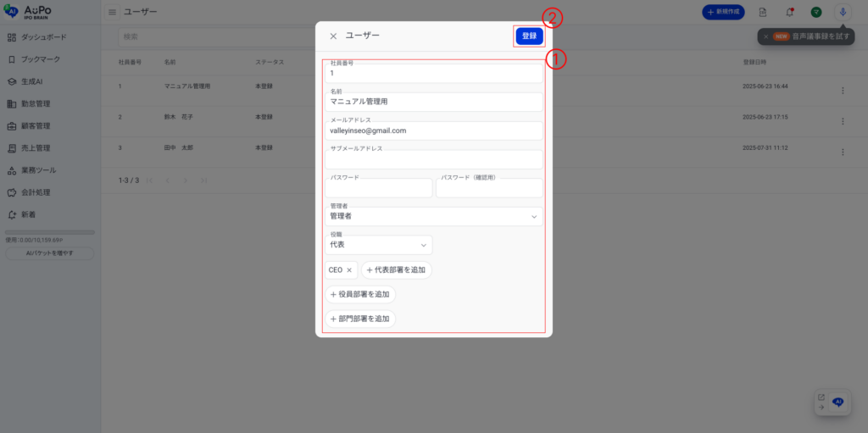Viewport: 868px width, 433px height.
Task: Open the green user avatar icon
Action: coord(816,13)
